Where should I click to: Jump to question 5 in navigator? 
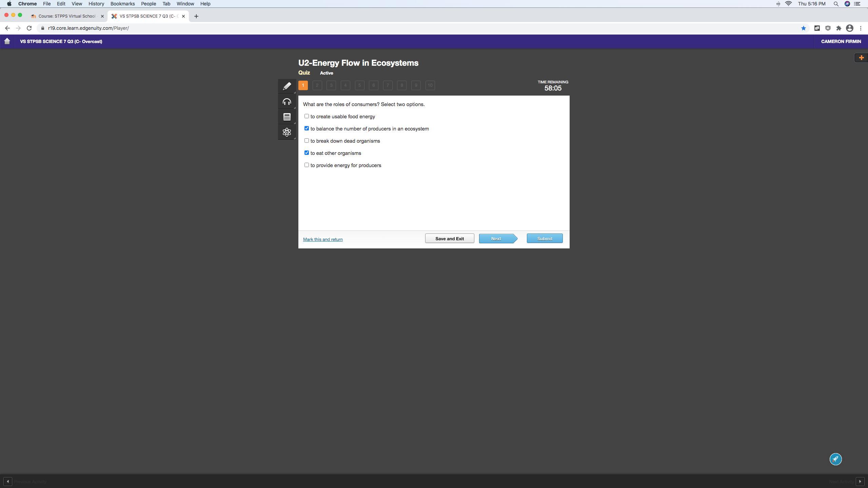(359, 85)
